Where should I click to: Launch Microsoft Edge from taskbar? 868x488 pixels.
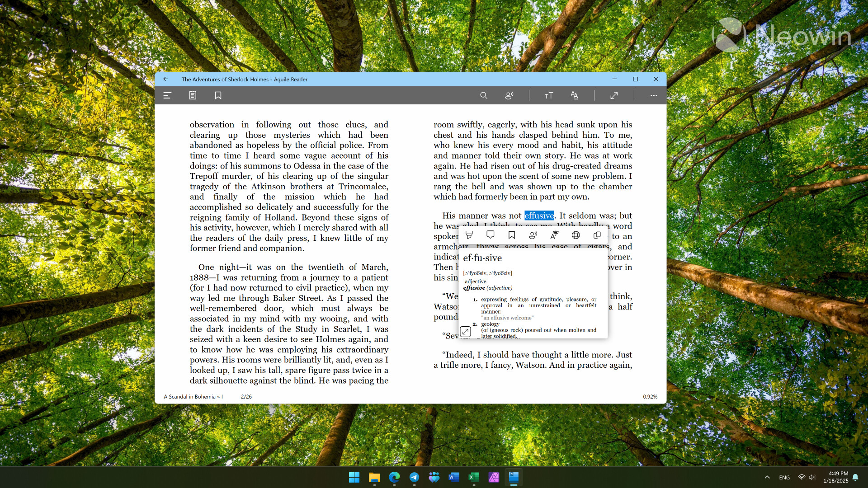(394, 477)
